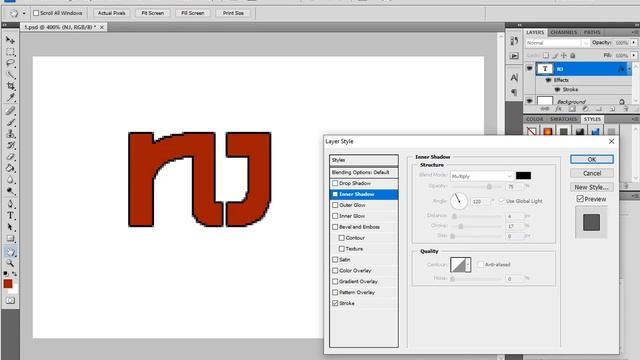Toggle Scroll All Windows checkbox
The width and height of the screenshot is (640, 360).
[x=36, y=13]
